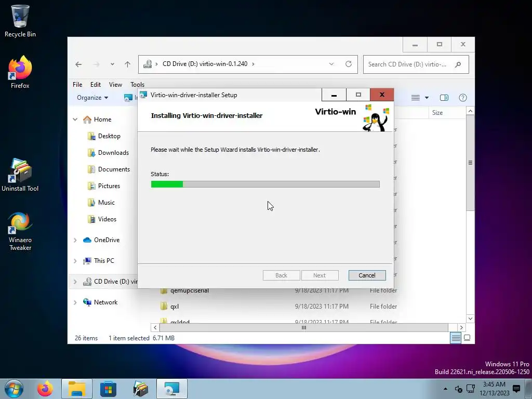This screenshot has width=532, height=399.
Task: Select Pictures in navigation pane
Action: pos(109,186)
